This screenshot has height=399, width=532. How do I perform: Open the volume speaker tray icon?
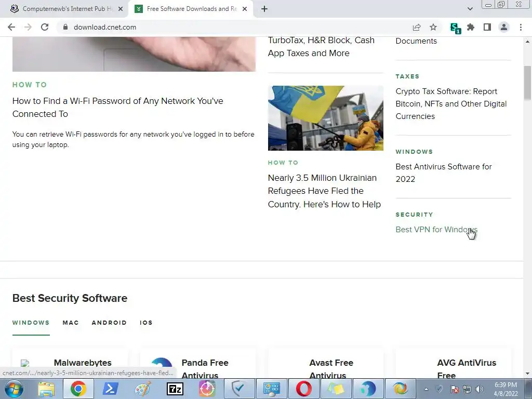[480, 389]
